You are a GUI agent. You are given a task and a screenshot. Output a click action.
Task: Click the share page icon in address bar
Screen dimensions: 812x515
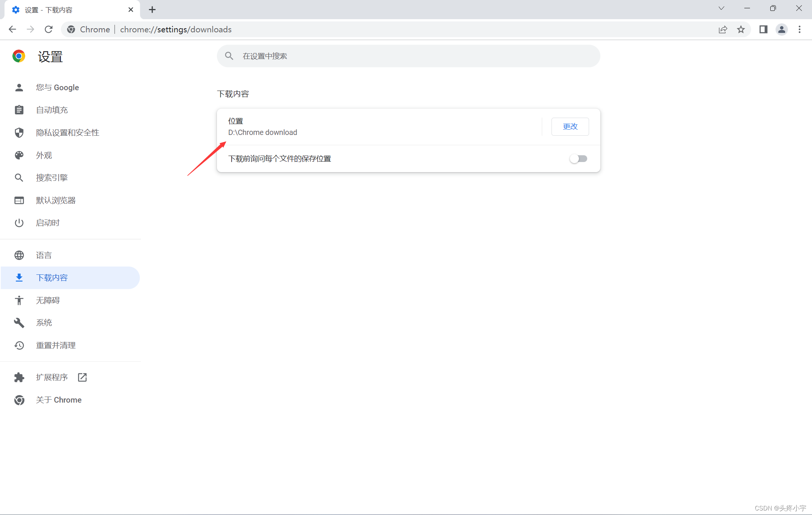pyautogui.click(x=723, y=29)
